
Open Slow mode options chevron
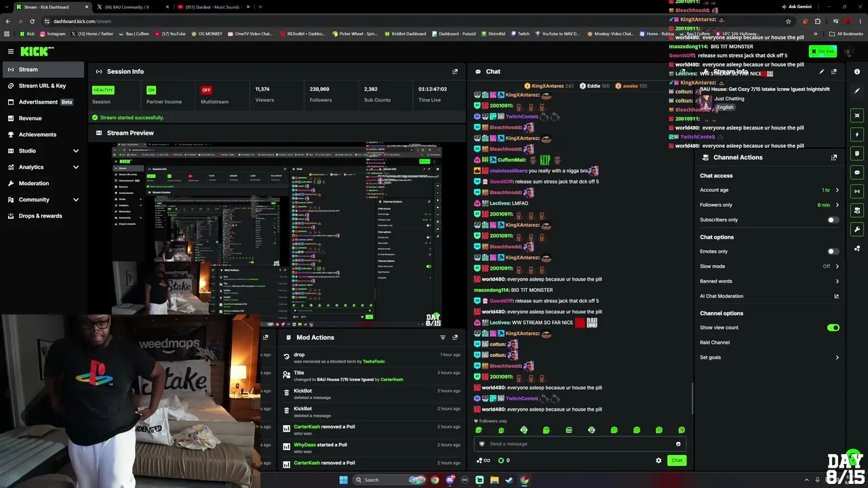tap(837, 266)
